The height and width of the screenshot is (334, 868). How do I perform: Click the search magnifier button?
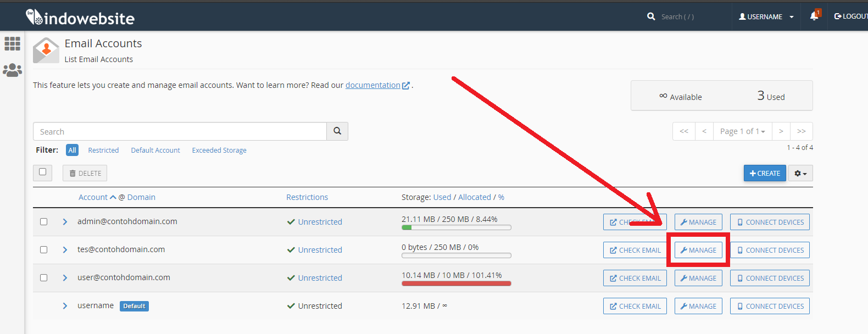tap(337, 131)
